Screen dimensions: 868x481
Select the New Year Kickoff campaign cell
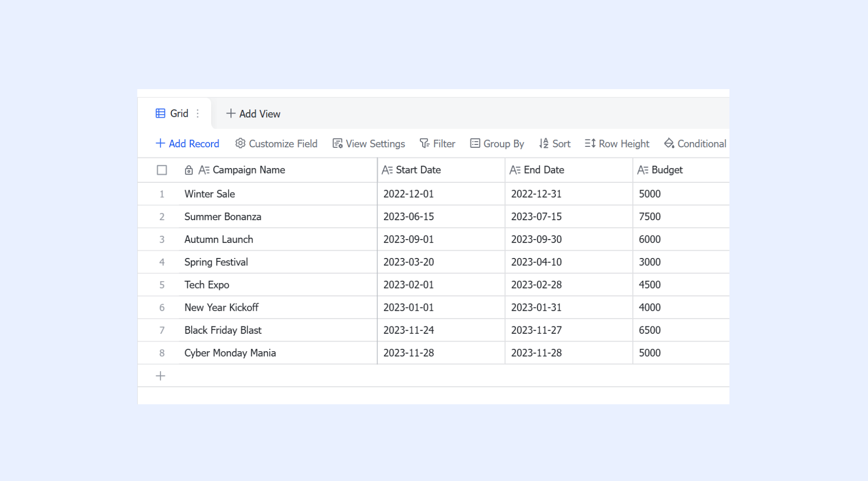tap(279, 307)
